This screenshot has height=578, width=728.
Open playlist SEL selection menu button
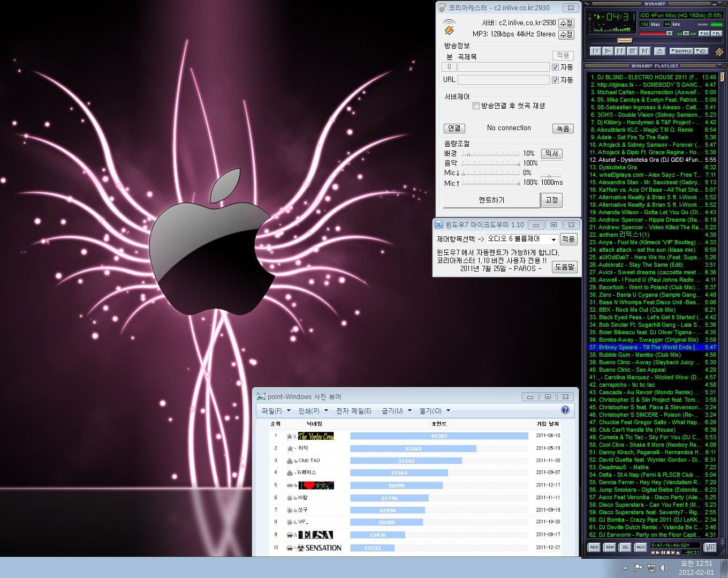click(625, 547)
